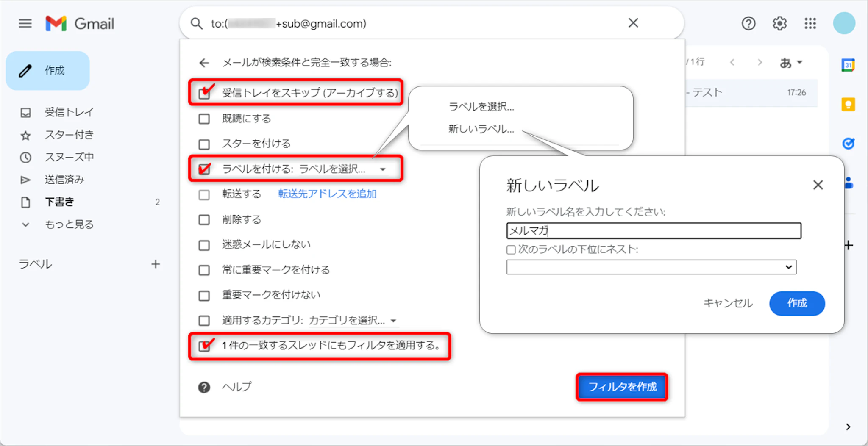This screenshot has height=446, width=868.
Task: Open the main menu hamburger icon
Action: (x=25, y=24)
